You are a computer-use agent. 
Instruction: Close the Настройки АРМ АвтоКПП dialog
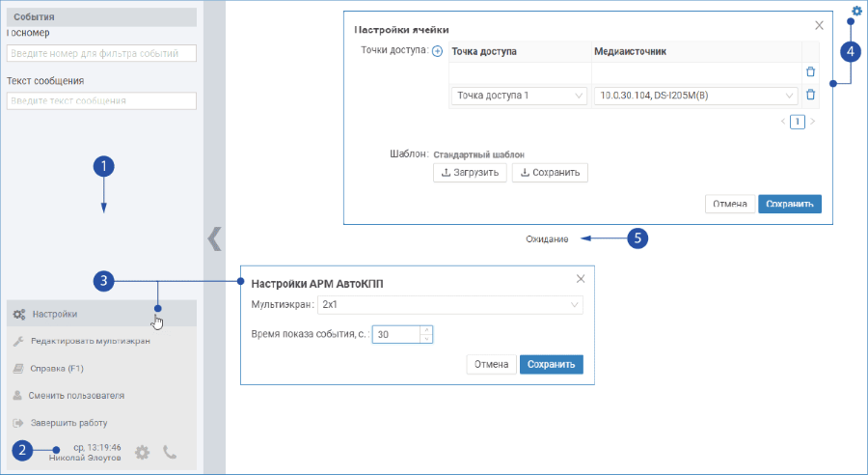(x=581, y=279)
